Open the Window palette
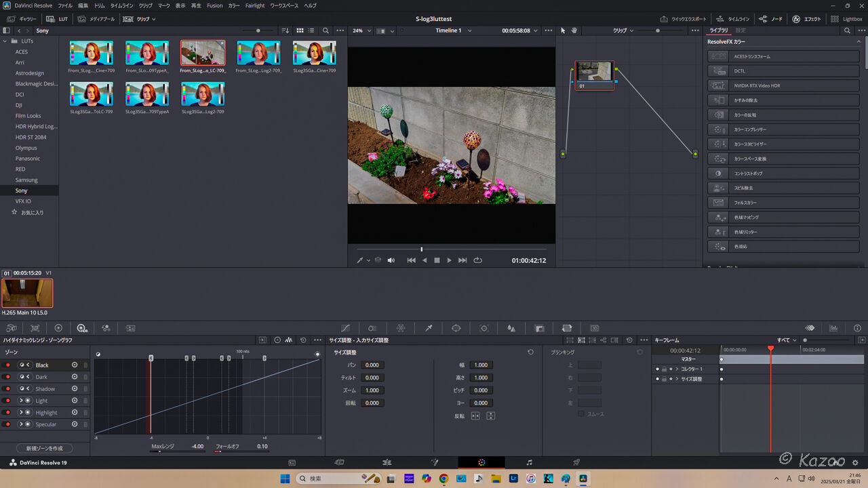This screenshot has width=868, height=488. [x=456, y=328]
